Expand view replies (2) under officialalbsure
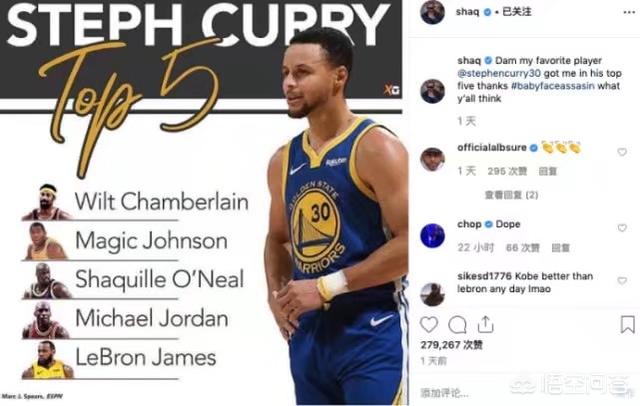Viewport: 640px width, 406px height. point(511,195)
